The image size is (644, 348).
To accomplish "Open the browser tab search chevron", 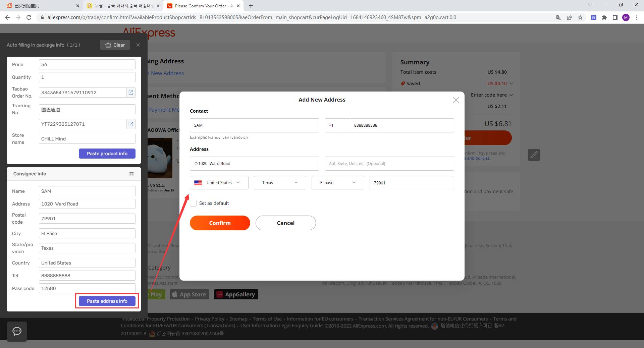I will click(590, 5).
